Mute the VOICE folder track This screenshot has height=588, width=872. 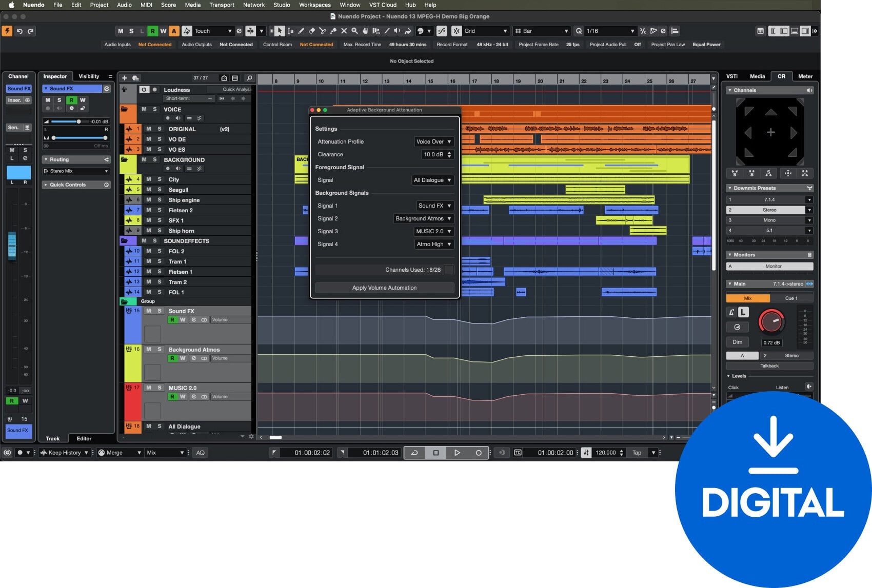click(144, 109)
